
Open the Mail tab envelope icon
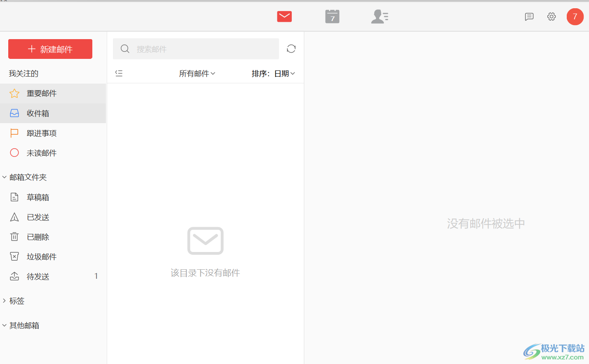click(284, 16)
